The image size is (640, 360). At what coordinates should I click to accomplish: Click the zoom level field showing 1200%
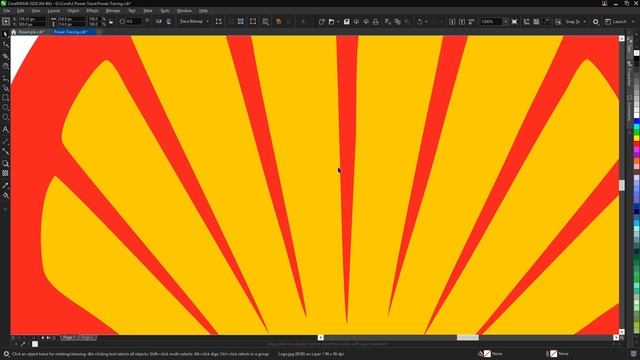pyautogui.click(x=491, y=21)
